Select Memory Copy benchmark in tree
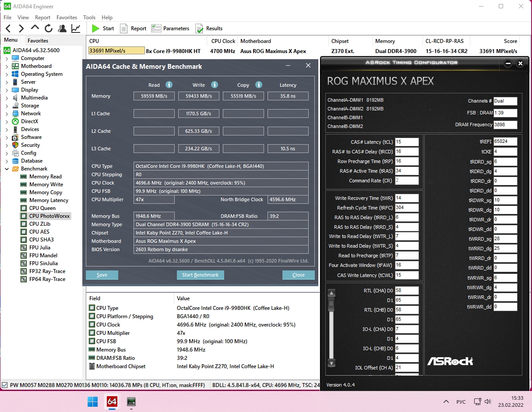Viewport: 532px width, 412px height. click(x=46, y=192)
